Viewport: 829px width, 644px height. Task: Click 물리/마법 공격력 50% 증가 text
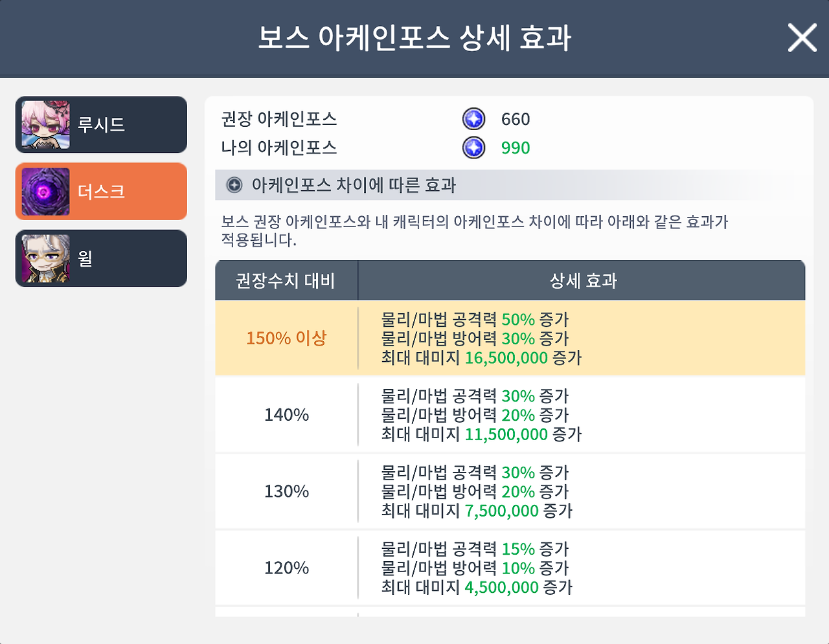tap(475, 319)
